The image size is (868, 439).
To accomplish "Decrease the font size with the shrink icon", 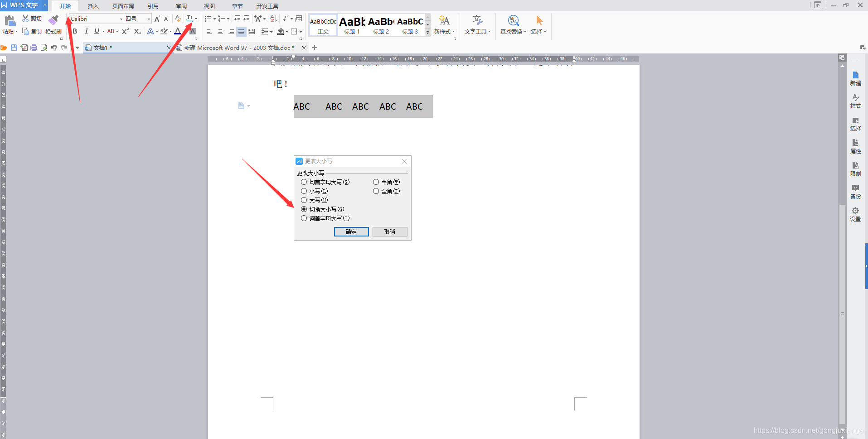I will coord(166,19).
